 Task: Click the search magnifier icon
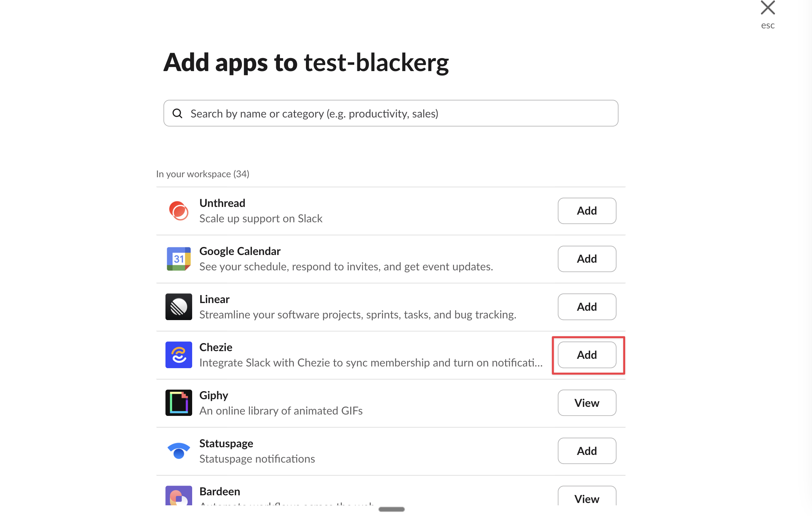click(x=177, y=113)
